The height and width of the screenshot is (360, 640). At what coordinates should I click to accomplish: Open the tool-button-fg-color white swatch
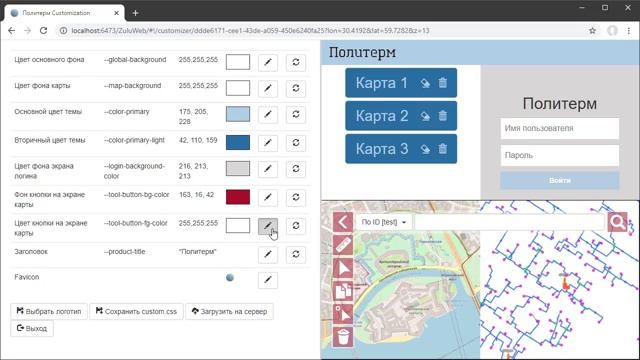click(238, 225)
